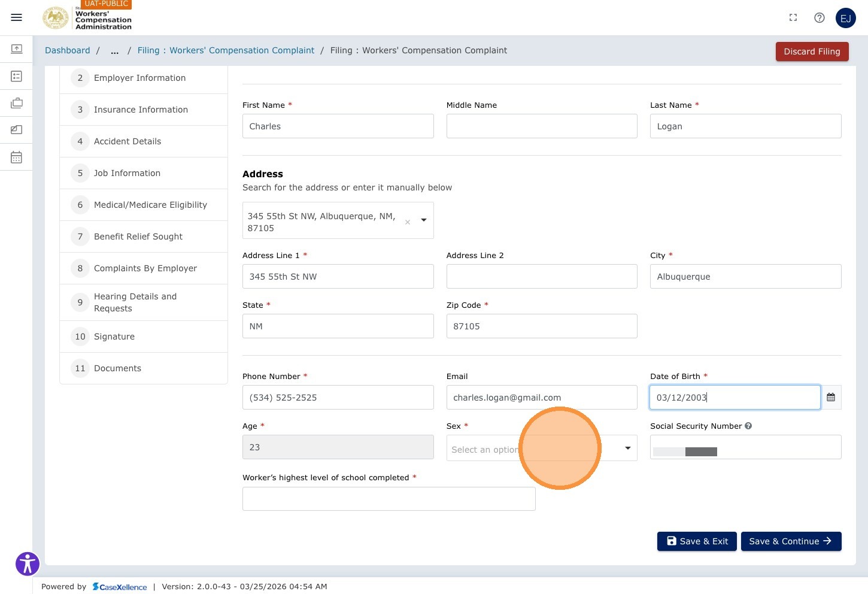Click the upload icon in left sidebar
The image size is (868, 594).
17,49
